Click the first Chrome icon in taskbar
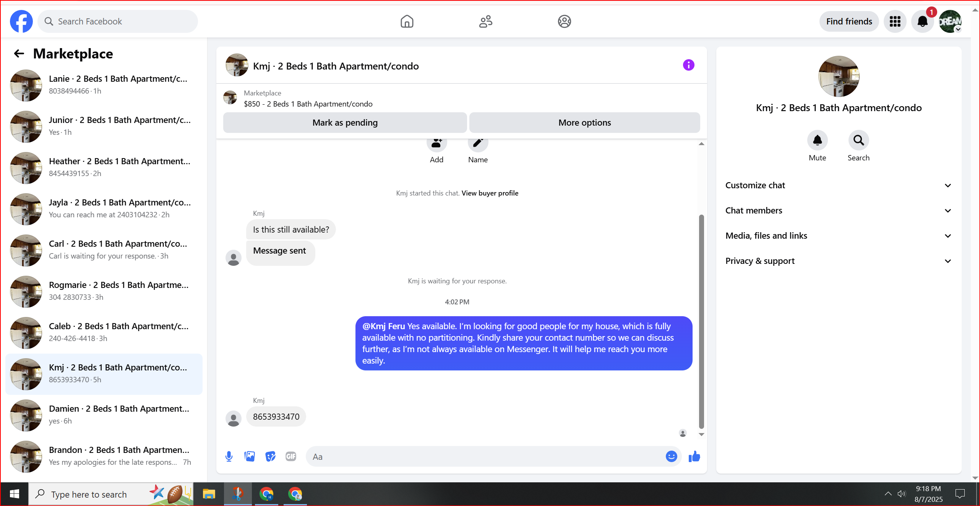 coord(266,494)
